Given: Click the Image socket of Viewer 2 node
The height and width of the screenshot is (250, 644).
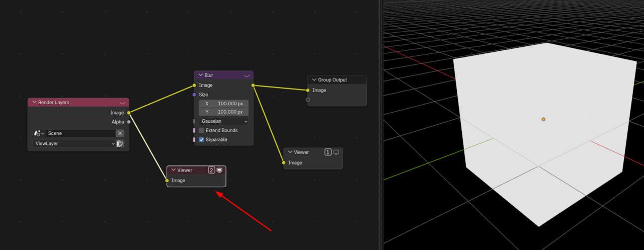Looking at the screenshot, I should (x=167, y=181).
